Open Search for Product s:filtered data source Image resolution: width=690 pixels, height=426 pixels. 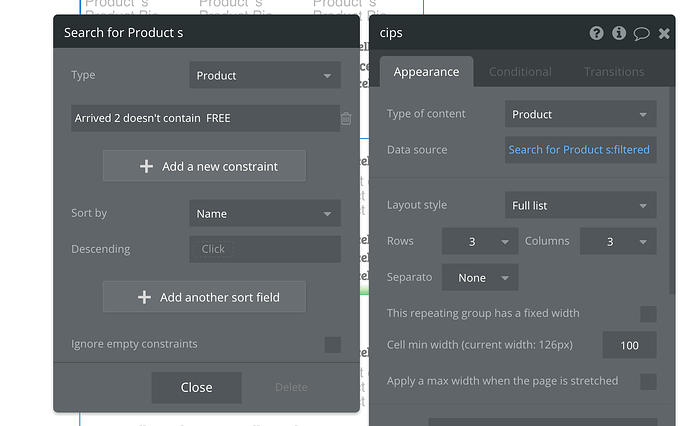(x=580, y=150)
